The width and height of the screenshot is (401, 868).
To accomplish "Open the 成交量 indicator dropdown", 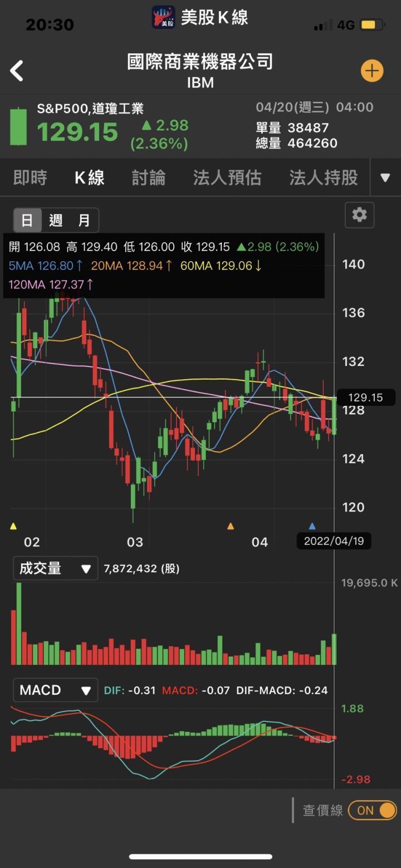I will tap(55, 568).
